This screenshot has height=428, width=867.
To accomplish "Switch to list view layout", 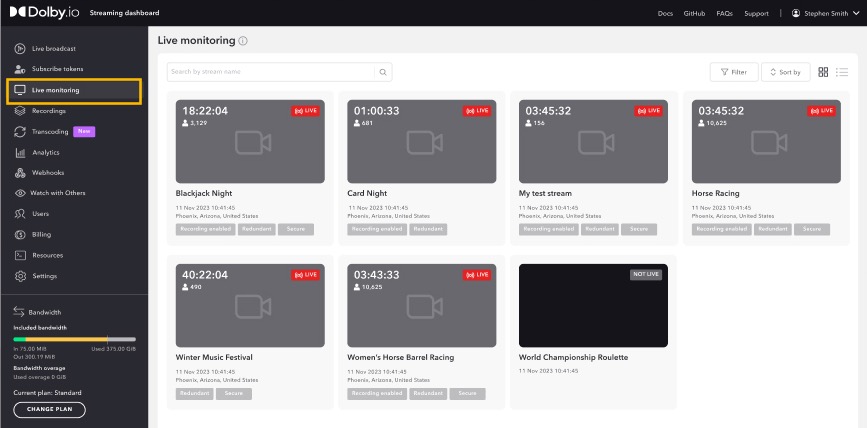I will [x=841, y=72].
